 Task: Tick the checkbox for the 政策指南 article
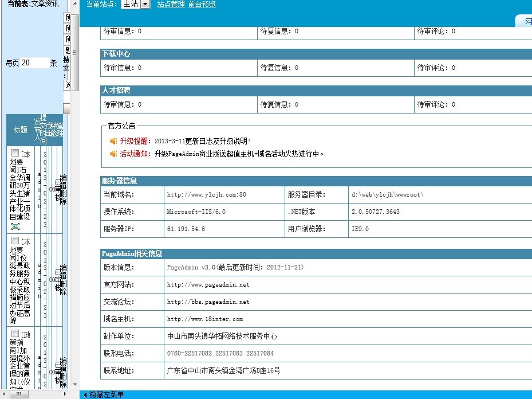15,333
